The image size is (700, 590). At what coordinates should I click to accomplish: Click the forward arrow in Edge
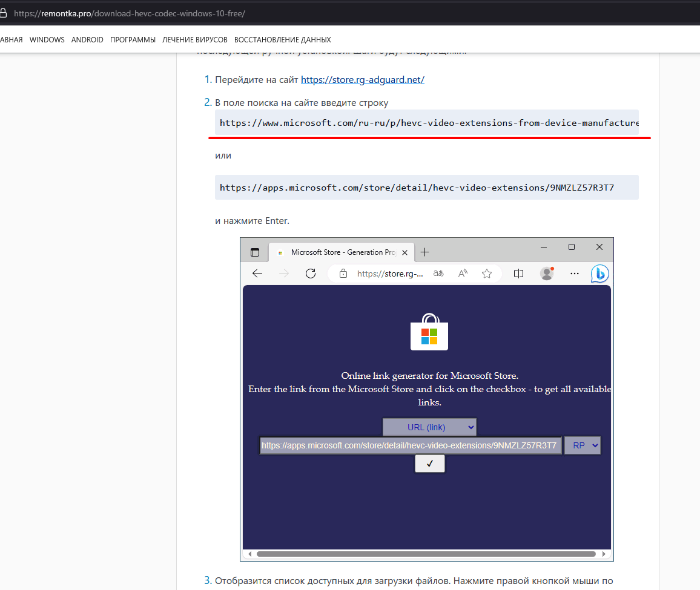click(284, 274)
